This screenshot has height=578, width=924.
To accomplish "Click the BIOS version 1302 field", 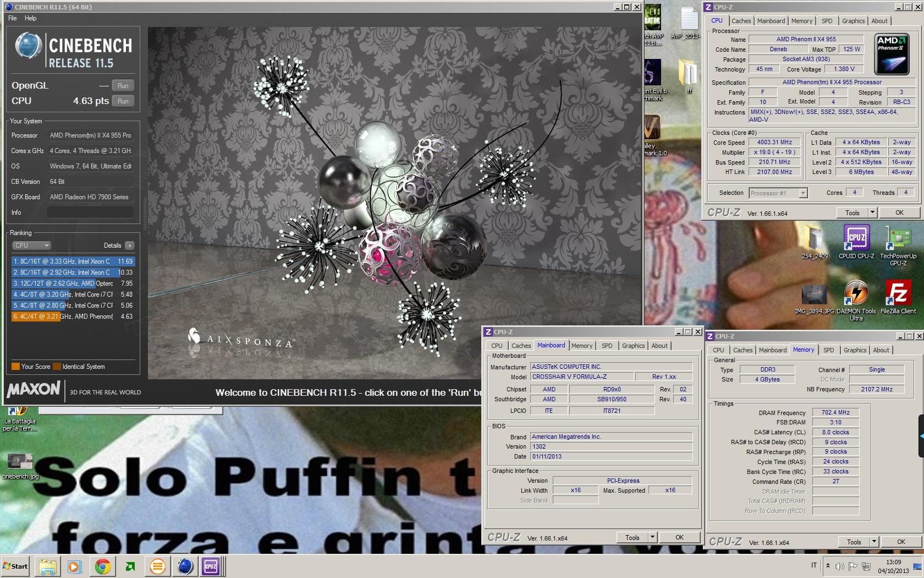I will tap(611, 446).
